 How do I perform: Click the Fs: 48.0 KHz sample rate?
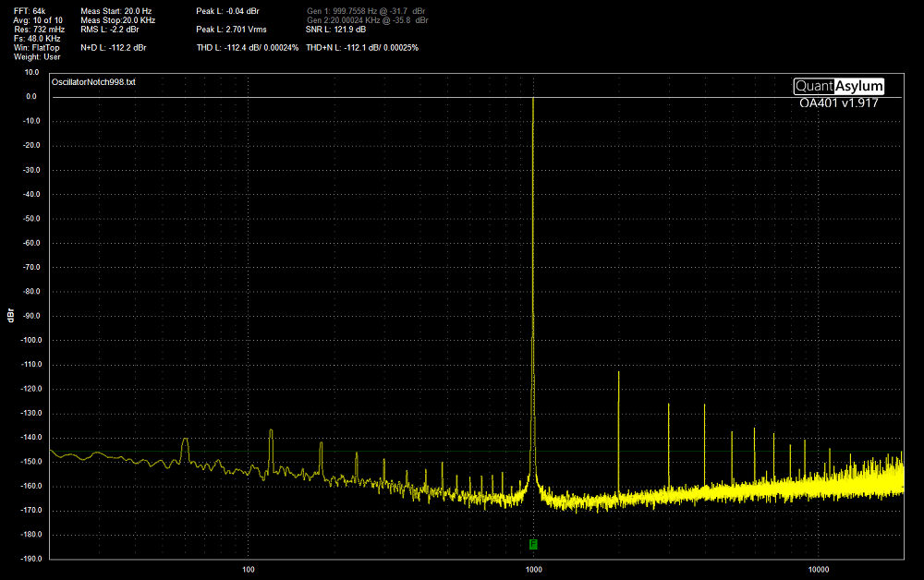pyautogui.click(x=37, y=38)
